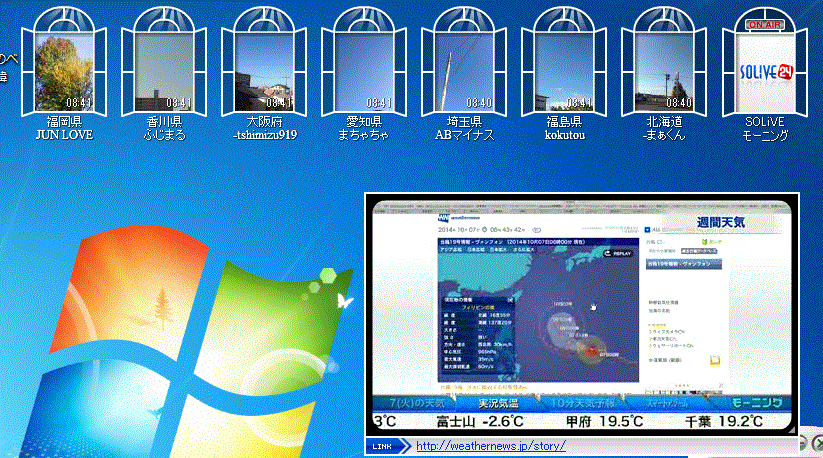Click the kokutou username label
823x458 pixels.
[x=565, y=135]
